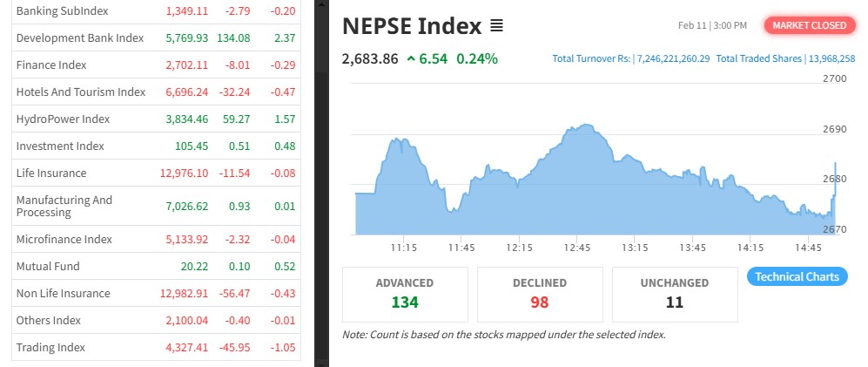Click the Unchanged stocks count box

(675, 294)
